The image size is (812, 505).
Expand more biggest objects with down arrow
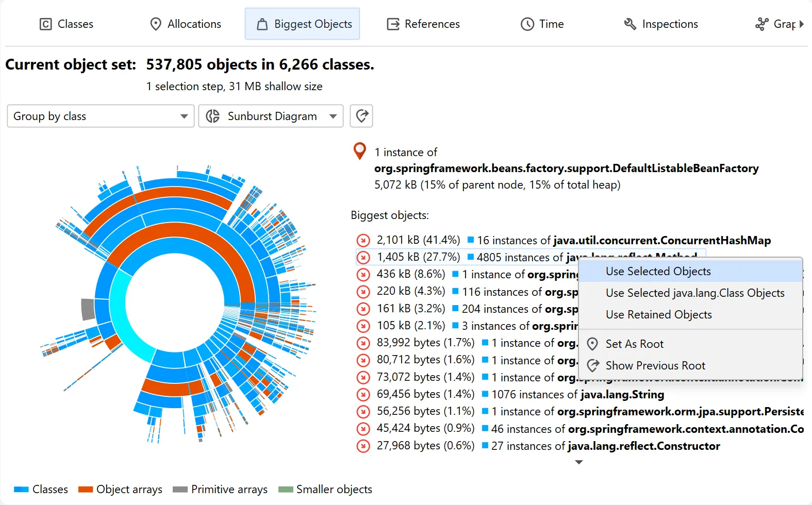pos(579,462)
